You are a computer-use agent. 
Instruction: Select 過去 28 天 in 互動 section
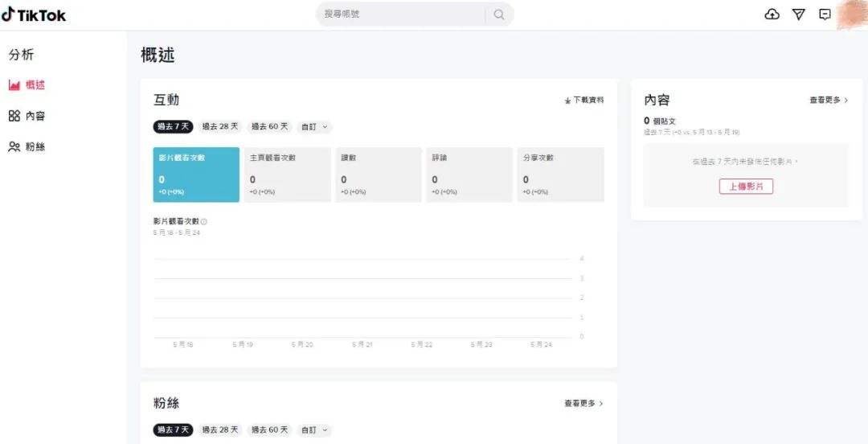coord(219,126)
